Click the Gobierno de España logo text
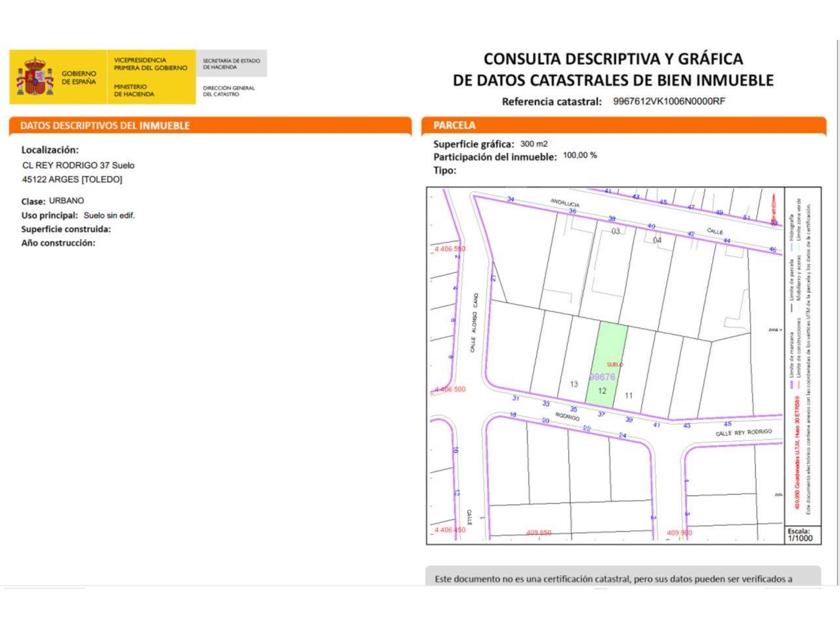Screen dimensions: 840x630 pyautogui.click(x=79, y=77)
